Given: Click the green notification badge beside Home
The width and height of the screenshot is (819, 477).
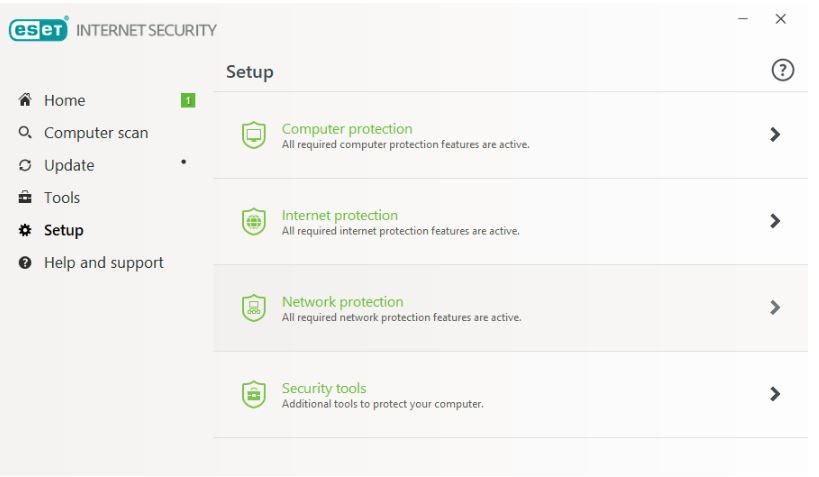Looking at the screenshot, I should point(187,100).
